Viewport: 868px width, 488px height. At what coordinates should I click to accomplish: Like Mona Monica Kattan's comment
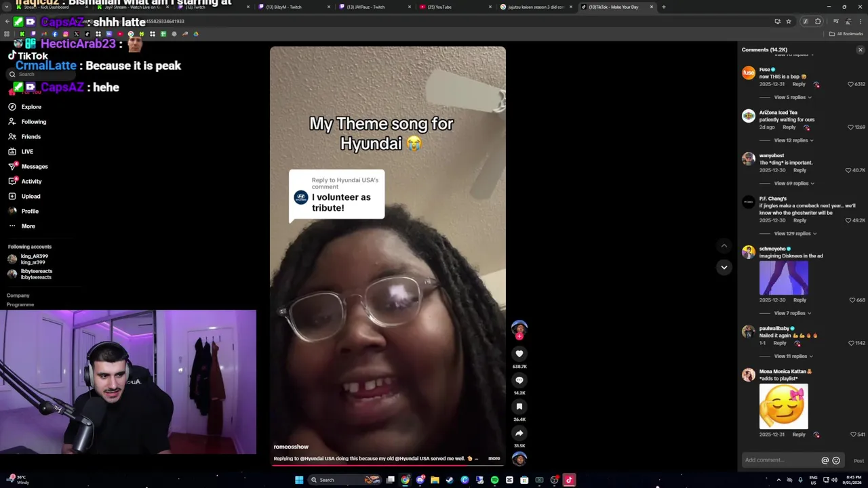tap(853, 434)
